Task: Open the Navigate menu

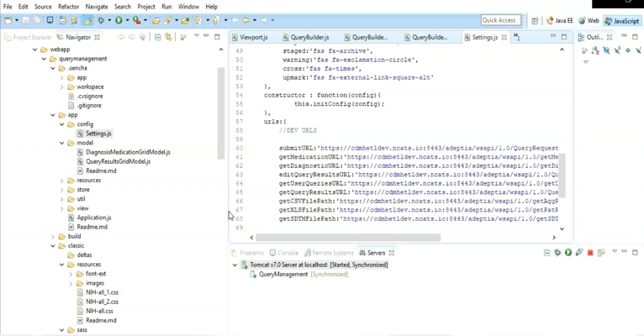Action: point(97,7)
